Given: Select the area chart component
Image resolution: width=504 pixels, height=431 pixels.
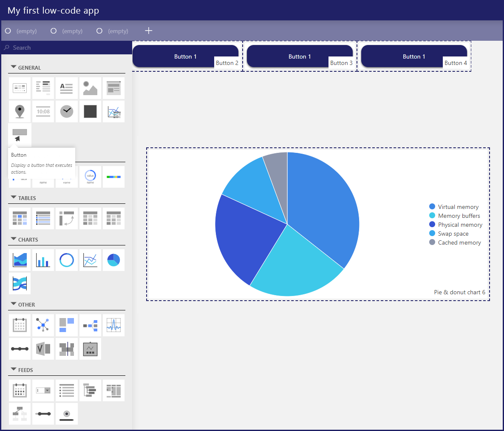Looking at the screenshot, I should (20, 260).
